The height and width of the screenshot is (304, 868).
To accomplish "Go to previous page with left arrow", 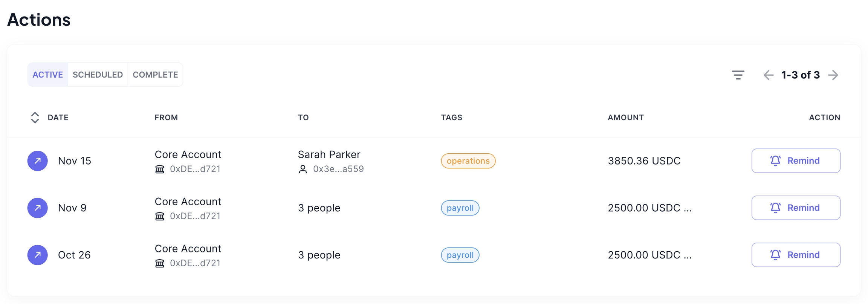I will click(x=768, y=75).
